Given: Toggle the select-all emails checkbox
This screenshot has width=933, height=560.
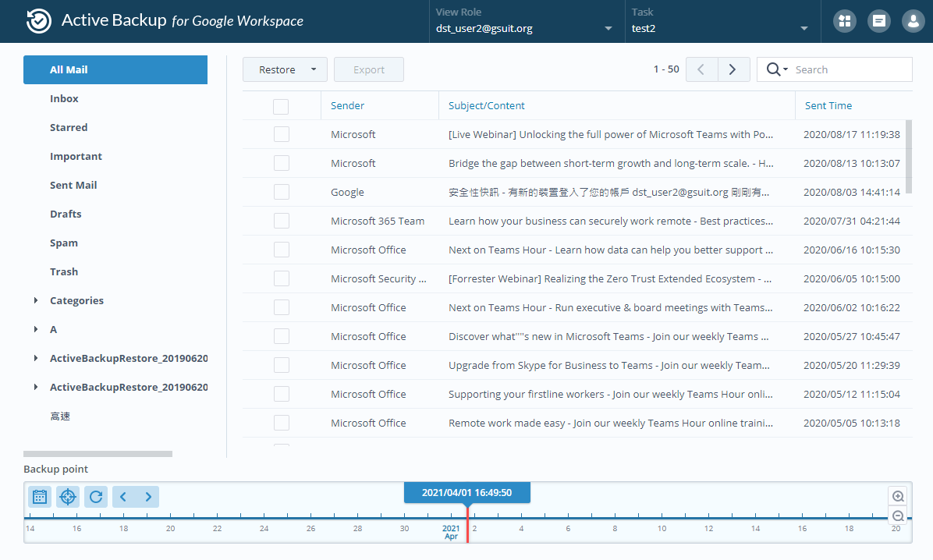Looking at the screenshot, I should point(281,105).
